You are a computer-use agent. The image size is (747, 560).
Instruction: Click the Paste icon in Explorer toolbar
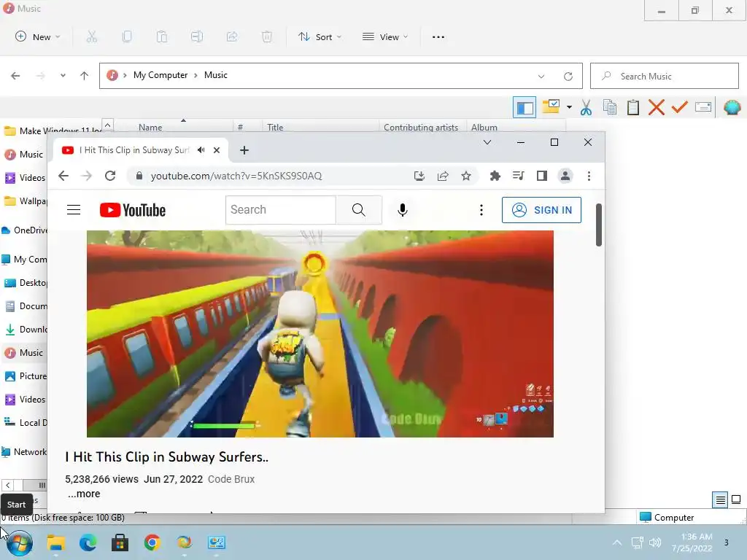coord(162,36)
